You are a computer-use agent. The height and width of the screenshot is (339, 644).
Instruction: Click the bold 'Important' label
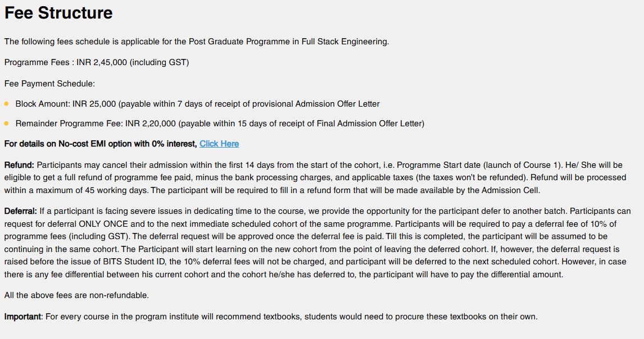click(23, 317)
